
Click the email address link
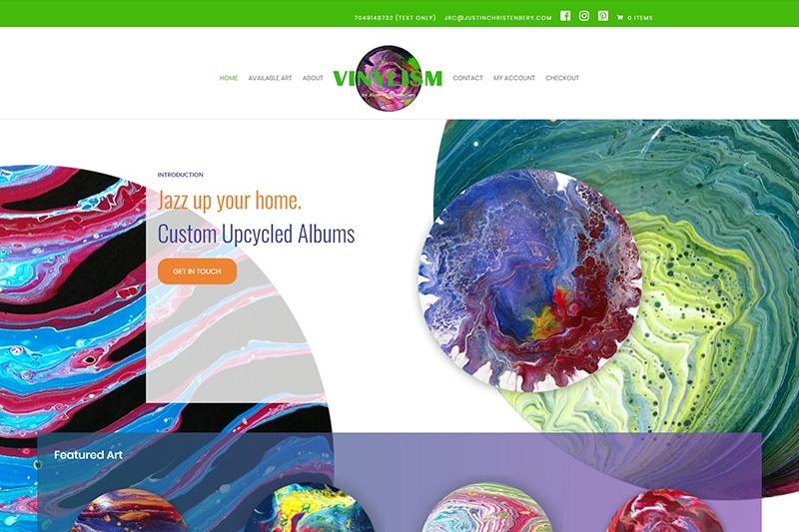click(x=497, y=18)
